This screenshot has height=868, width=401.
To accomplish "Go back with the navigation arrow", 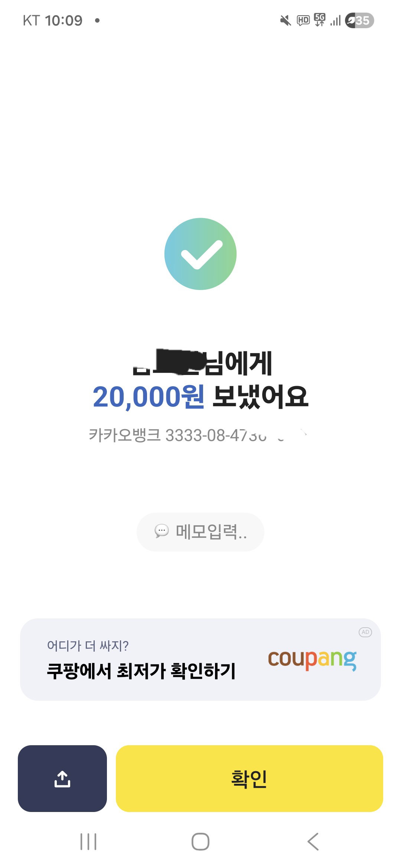I will [313, 841].
